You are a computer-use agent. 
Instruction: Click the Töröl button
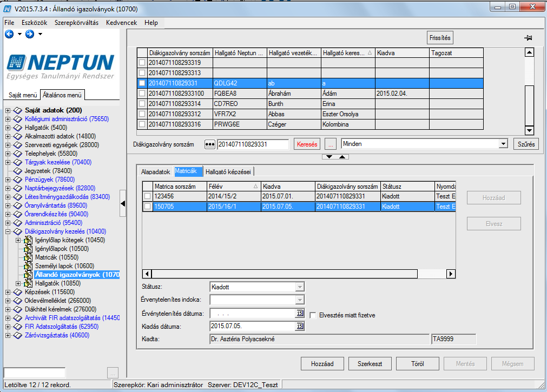(x=418, y=364)
